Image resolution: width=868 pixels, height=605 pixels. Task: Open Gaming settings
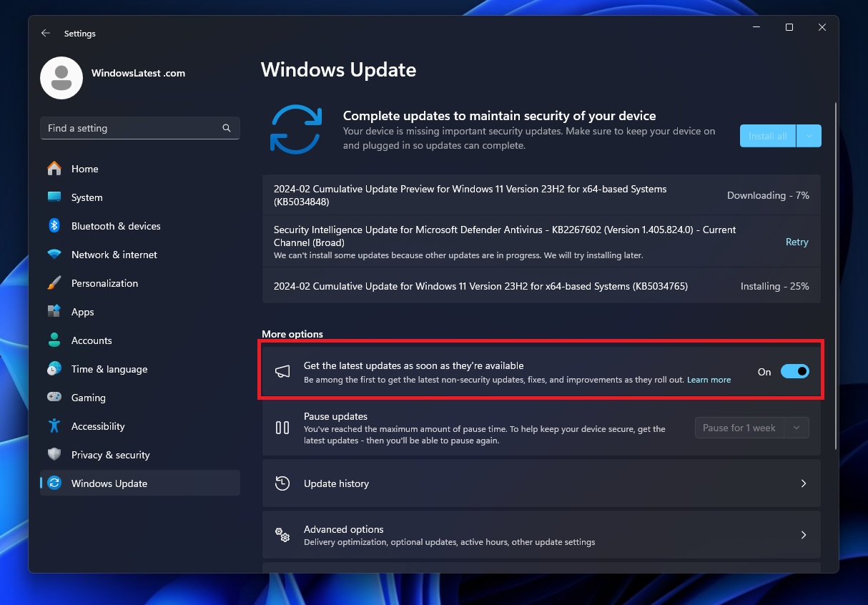pos(140,398)
